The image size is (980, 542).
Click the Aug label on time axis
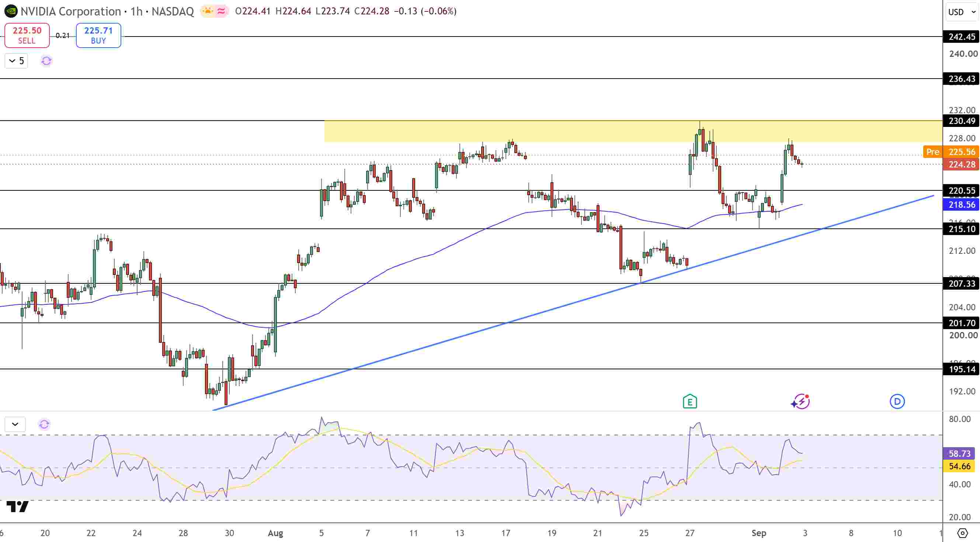tap(275, 533)
